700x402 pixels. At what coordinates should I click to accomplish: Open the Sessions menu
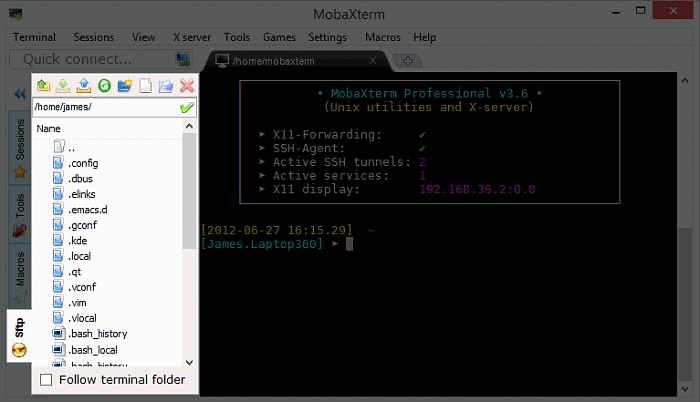tap(94, 38)
